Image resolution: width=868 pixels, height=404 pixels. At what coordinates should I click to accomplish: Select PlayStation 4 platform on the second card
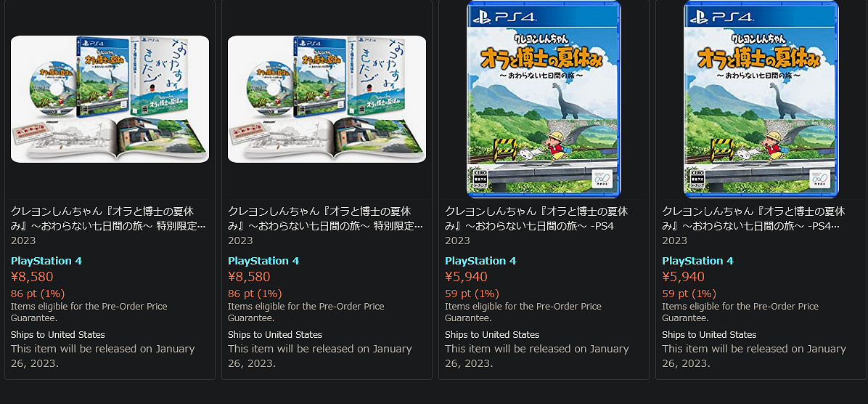click(263, 261)
